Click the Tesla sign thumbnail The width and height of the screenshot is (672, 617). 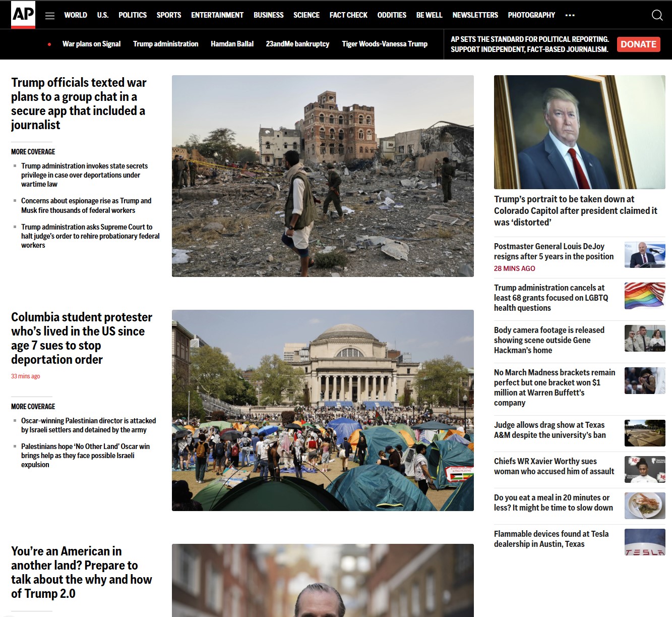(x=645, y=542)
